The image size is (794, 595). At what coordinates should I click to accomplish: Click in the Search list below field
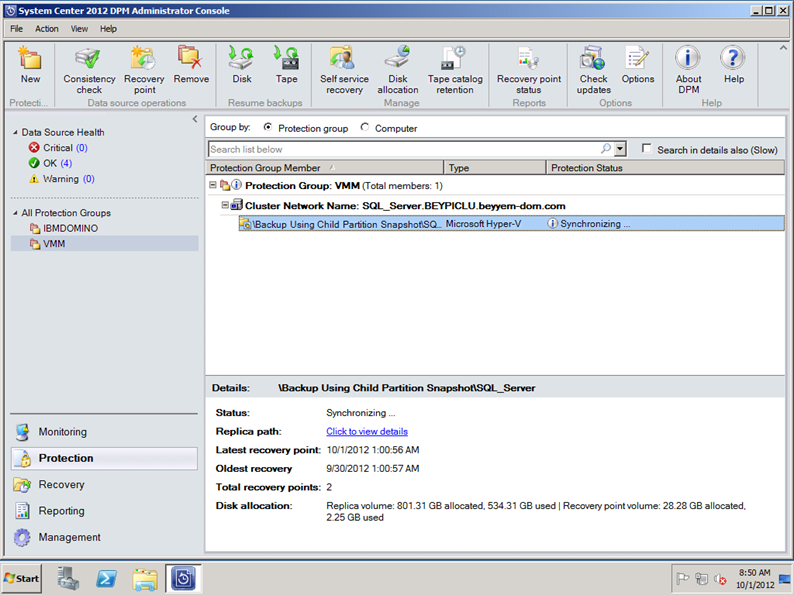[404, 149]
